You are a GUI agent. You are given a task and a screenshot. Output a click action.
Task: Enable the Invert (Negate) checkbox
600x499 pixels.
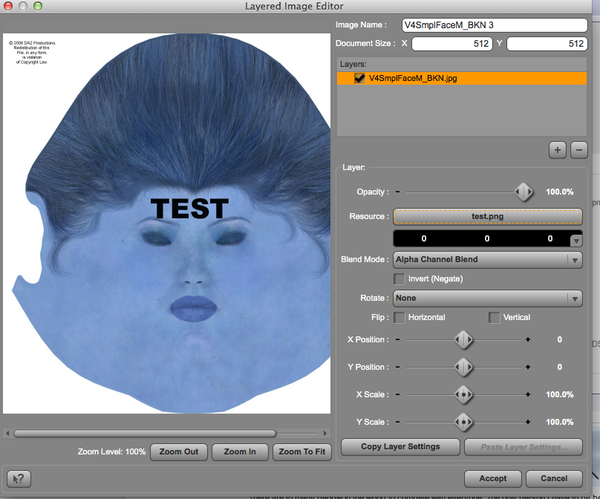(399, 279)
